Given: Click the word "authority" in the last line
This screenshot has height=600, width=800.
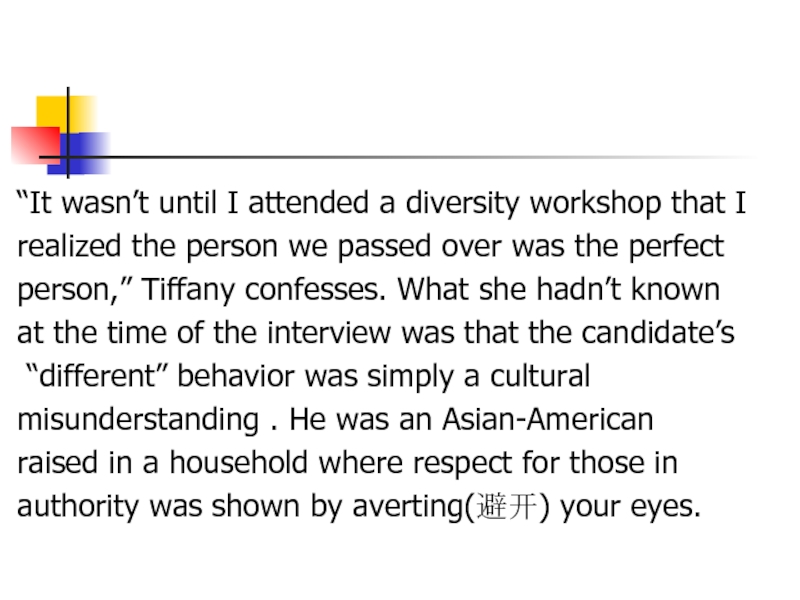Looking at the screenshot, I should pos(79,506).
